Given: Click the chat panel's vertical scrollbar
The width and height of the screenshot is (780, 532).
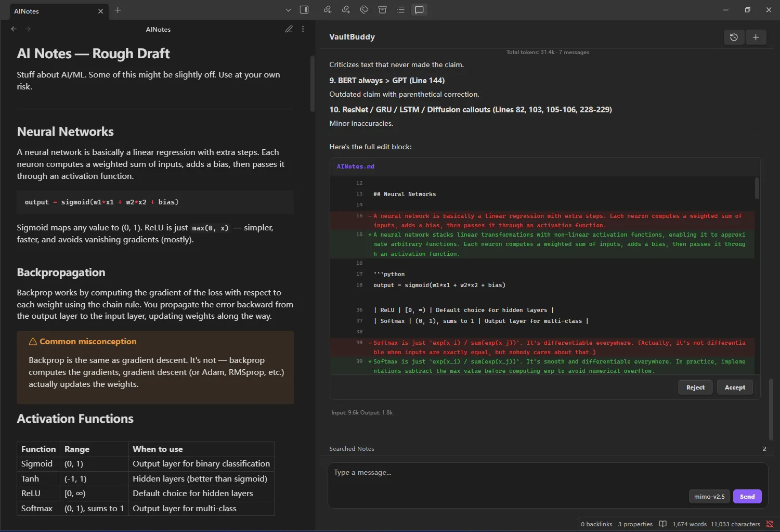Looking at the screenshot, I should [x=771, y=410].
